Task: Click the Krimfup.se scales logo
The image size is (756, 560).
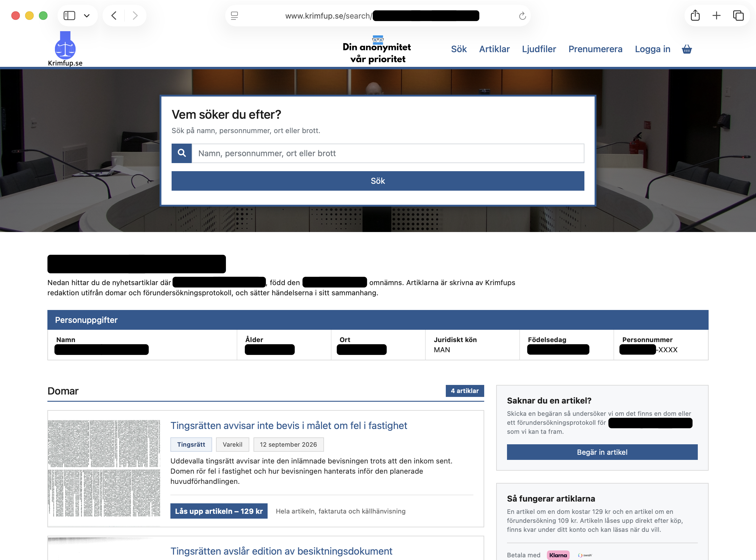Action: (x=65, y=49)
